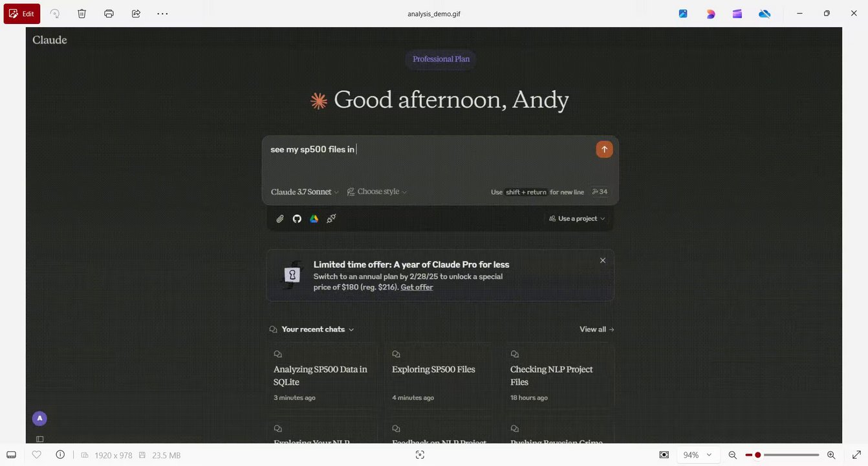Click the Edit button in Photos
Viewport: 868px width, 466px height.
(22, 14)
